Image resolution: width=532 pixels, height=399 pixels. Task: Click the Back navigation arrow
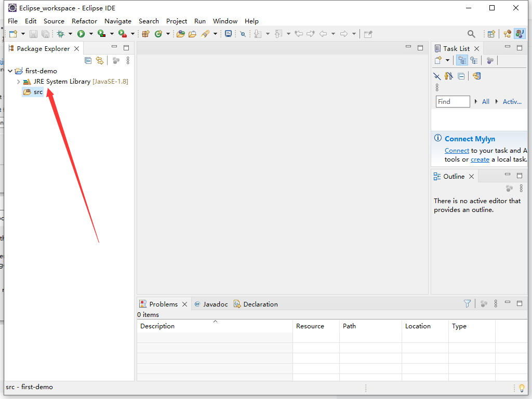coord(323,34)
